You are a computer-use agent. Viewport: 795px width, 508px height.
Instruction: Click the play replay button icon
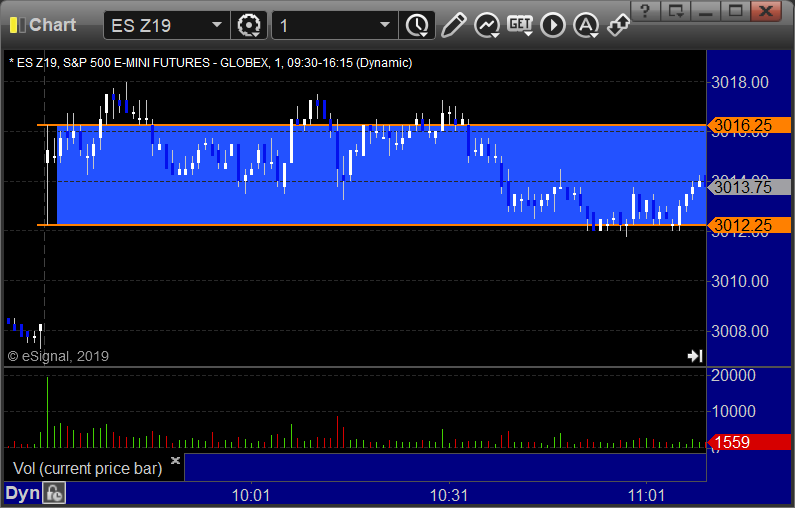553,25
